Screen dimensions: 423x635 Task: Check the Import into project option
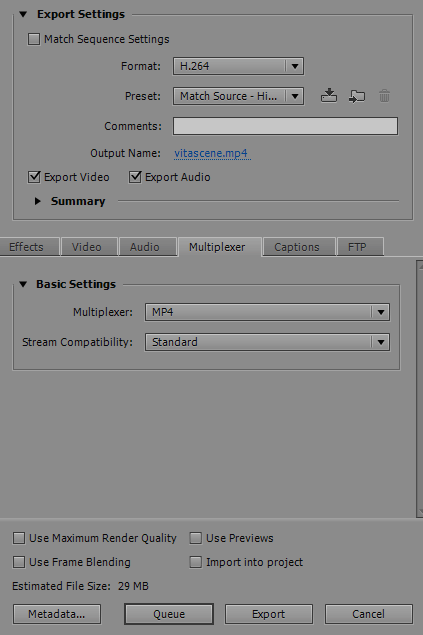click(x=196, y=562)
